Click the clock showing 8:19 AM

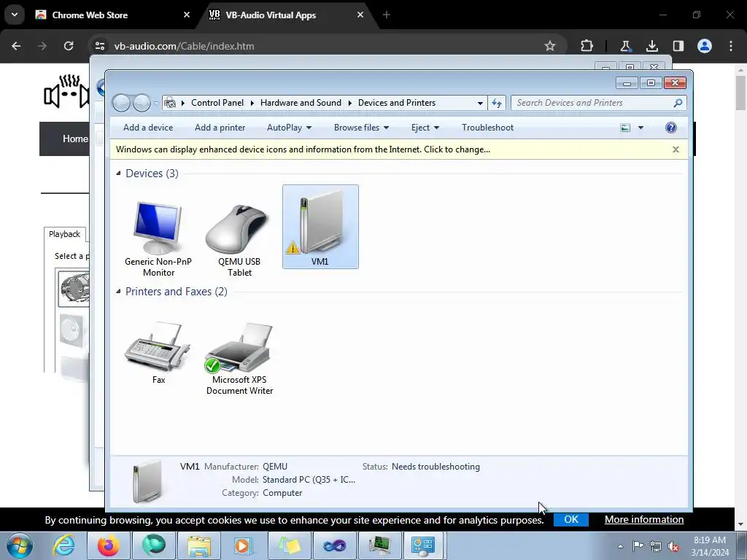pyautogui.click(x=710, y=540)
